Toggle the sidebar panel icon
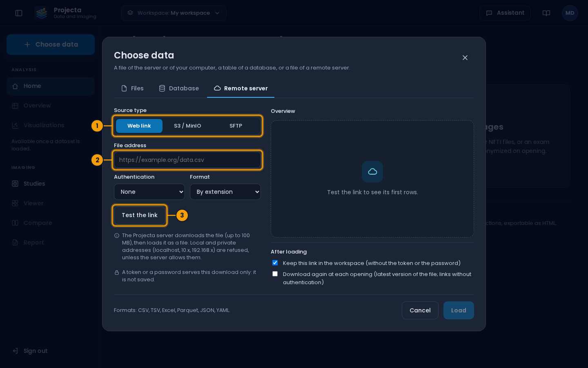Viewport: 588px width, 368px height. pyautogui.click(x=19, y=13)
